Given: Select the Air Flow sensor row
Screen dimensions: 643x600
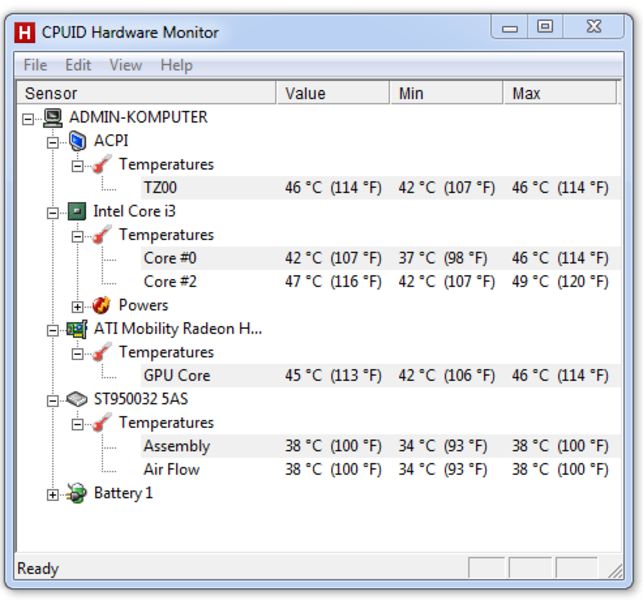Looking at the screenshot, I should [381, 470].
